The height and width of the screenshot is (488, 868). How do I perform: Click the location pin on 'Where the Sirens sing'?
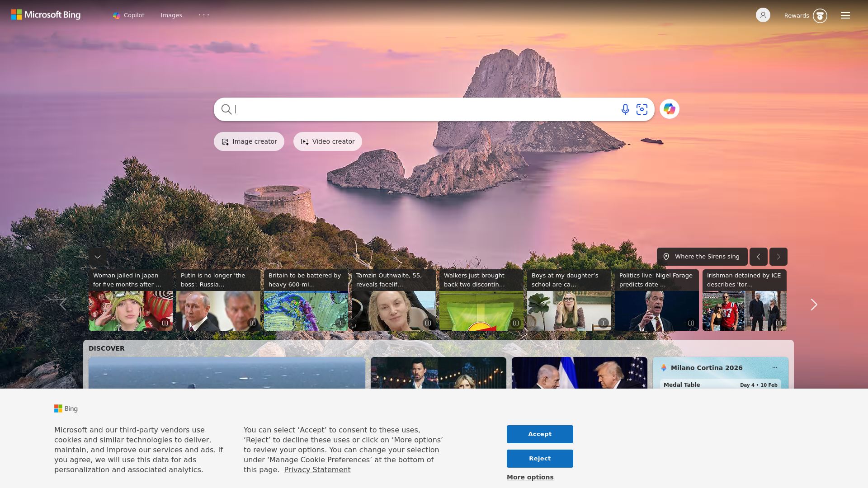tap(667, 256)
